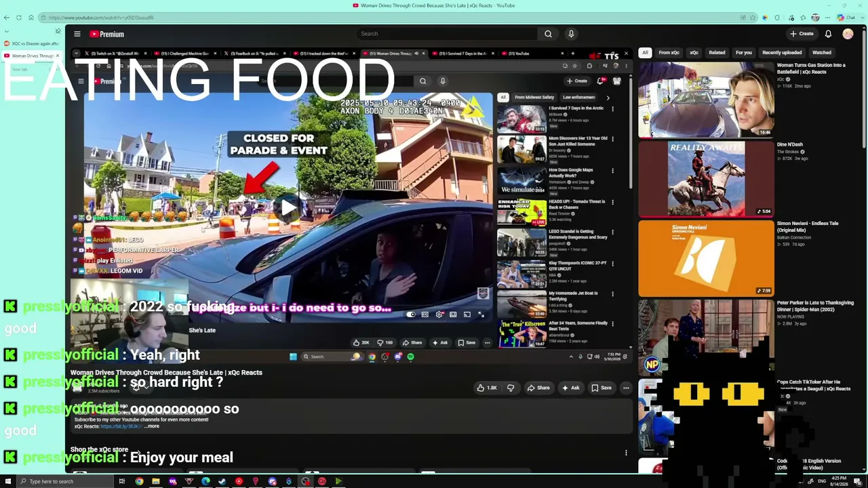Select the Watched filter chip
Screen dimensions: 868x488
point(822,53)
